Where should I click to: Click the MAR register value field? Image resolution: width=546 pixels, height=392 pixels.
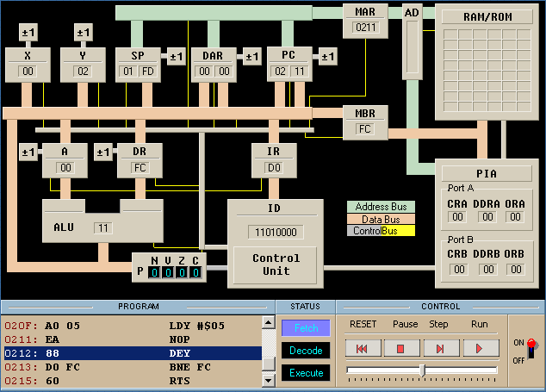[x=365, y=28]
